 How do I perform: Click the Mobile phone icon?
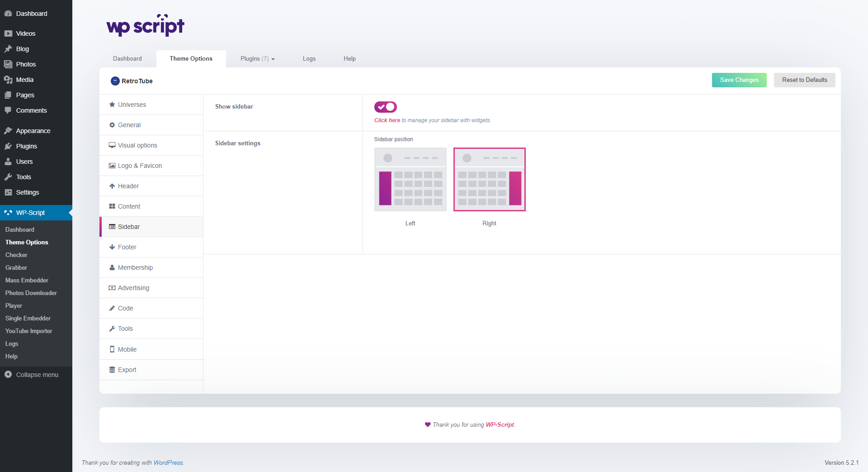(x=112, y=349)
